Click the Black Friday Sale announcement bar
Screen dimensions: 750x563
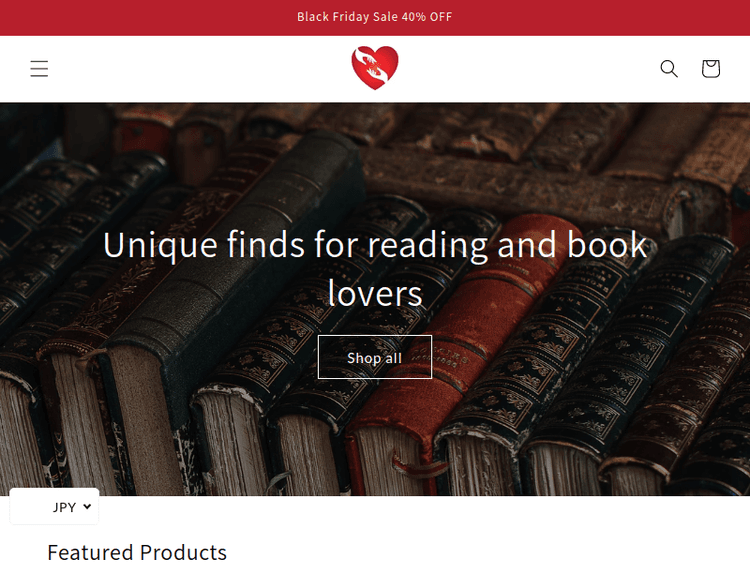375,17
